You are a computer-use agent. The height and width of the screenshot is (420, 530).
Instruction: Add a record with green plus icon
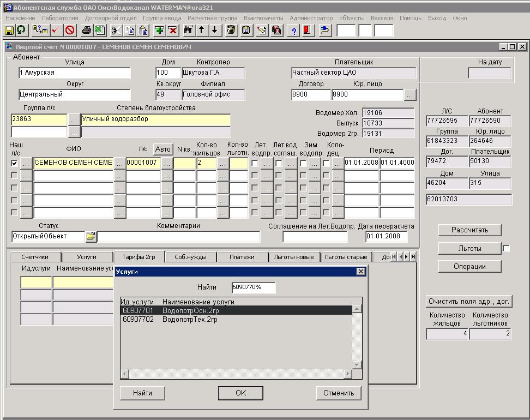[x=159, y=30]
